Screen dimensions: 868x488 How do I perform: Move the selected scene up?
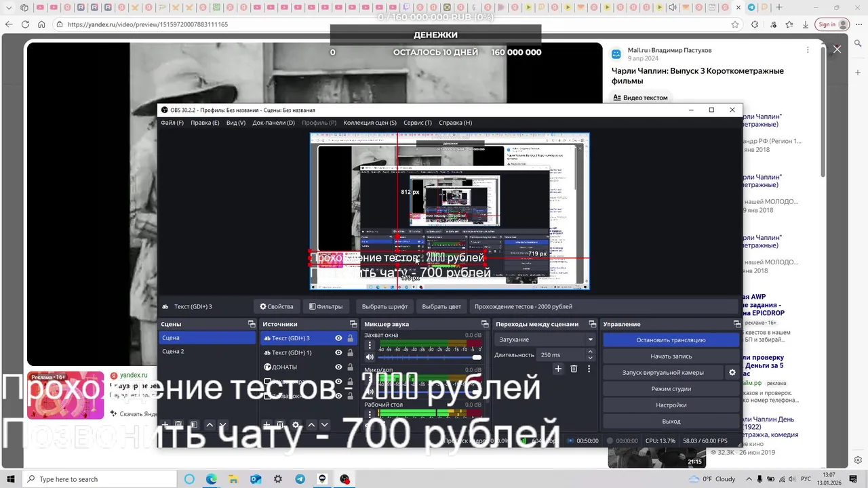click(x=210, y=425)
